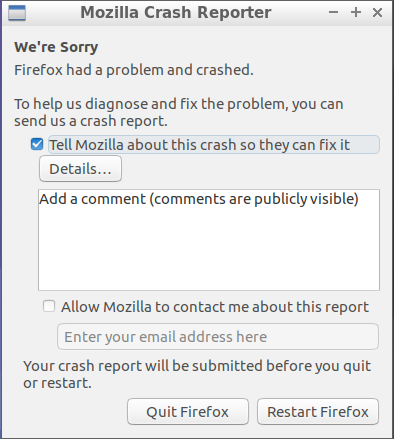Click the Restart Firefox button
This screenshot has width=394, height=439.
(318, 412)
